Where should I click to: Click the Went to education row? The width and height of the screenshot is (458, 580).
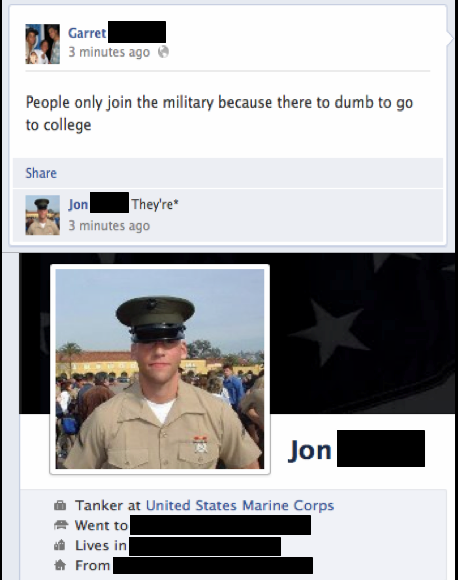click(182, 526)
